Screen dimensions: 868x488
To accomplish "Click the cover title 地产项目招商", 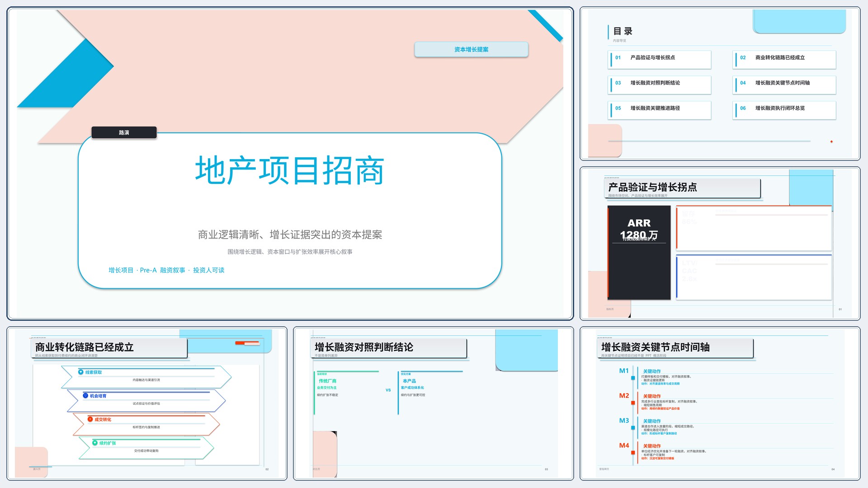I will coord(290,170).
